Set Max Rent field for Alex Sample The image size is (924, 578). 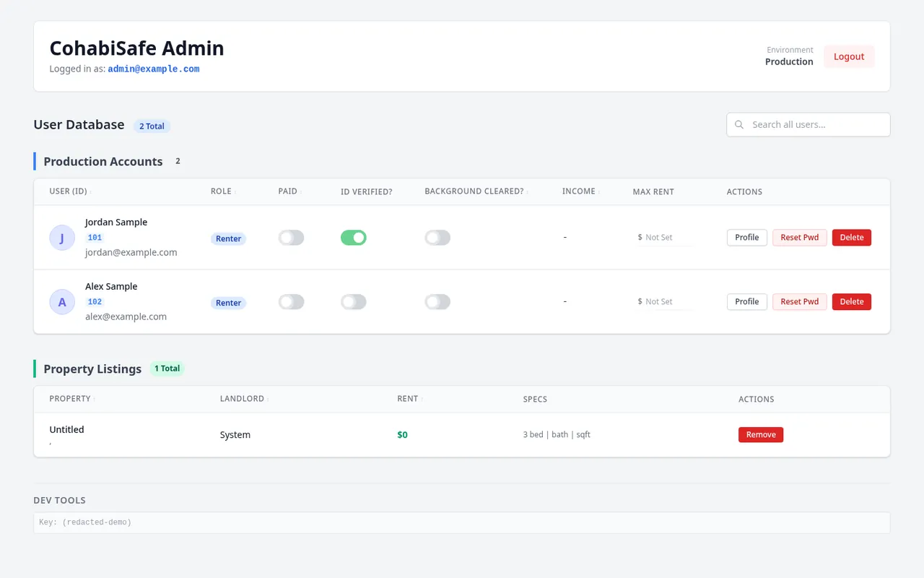[666, 302]
